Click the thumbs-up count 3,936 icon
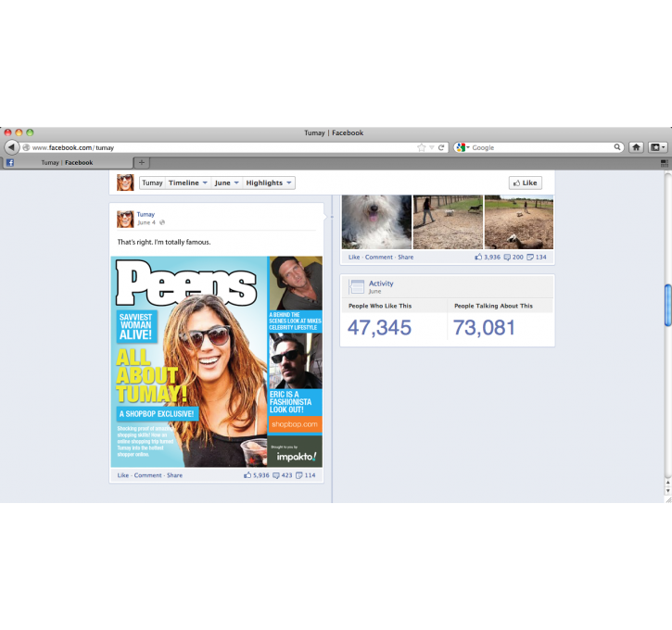The image size is (672, 630). (478, 257)
